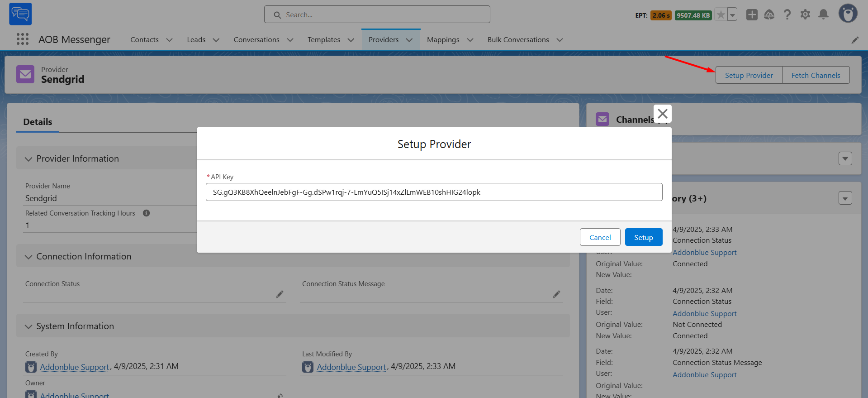Expand the Bulk Conversations dropdown chevron

[560, 40]
